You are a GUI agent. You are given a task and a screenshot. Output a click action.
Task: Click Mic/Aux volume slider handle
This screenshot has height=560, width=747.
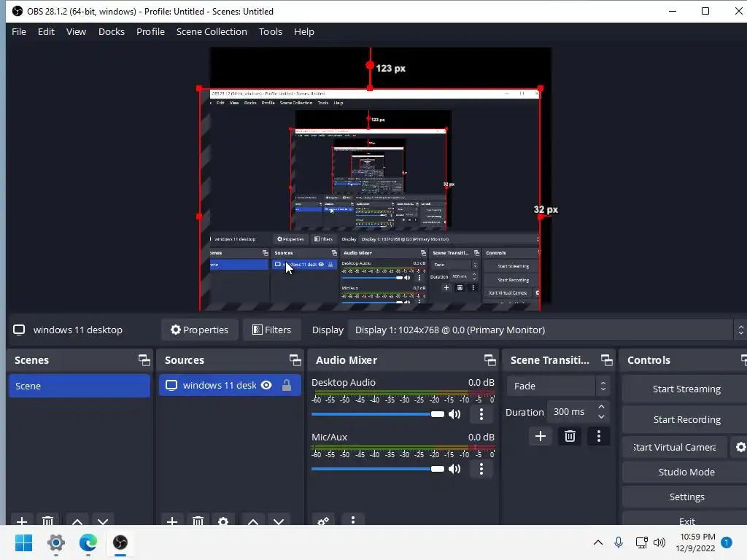(x=438, y=469)
